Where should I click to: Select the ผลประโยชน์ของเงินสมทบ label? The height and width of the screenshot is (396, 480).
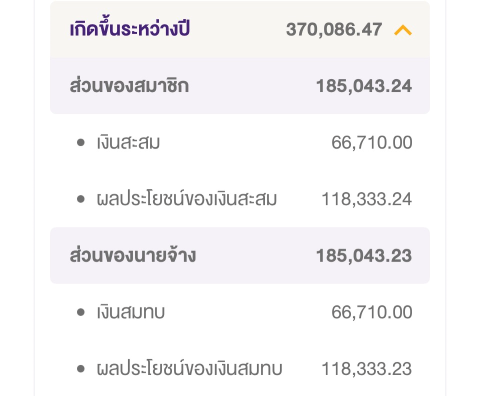point(189,369)
